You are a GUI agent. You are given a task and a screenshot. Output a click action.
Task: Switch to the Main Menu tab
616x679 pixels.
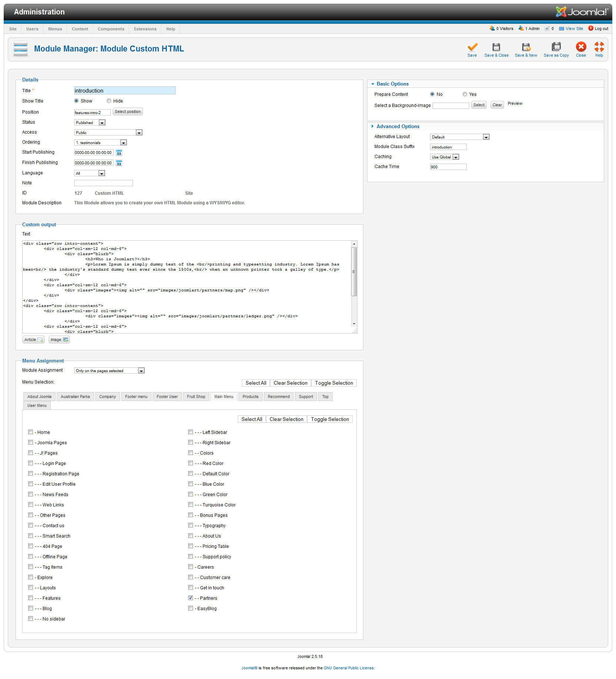click(224, 397)
